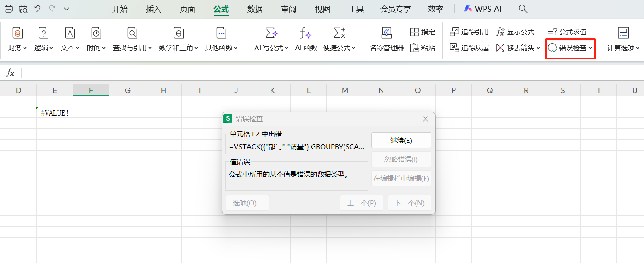Open the 视图 ribbon tab
This screenshot has width=644, height=263.
pos(322,9)
